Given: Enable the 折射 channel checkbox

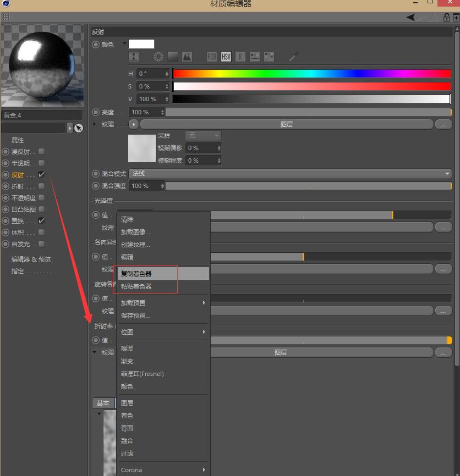Looking at the screenshot, I should tap(42, 186).
